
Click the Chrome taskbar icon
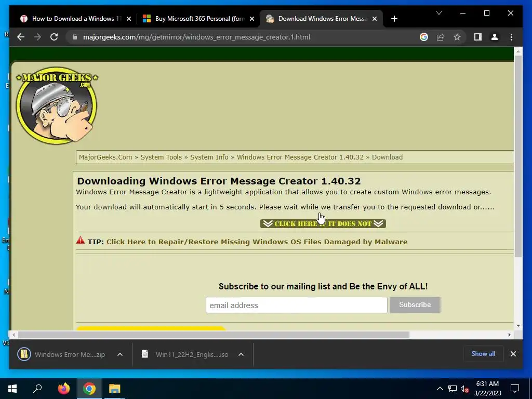[x=89, y=389]
